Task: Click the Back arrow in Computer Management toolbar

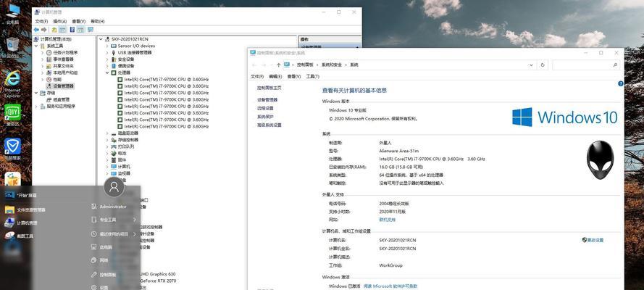Action: 36,30
